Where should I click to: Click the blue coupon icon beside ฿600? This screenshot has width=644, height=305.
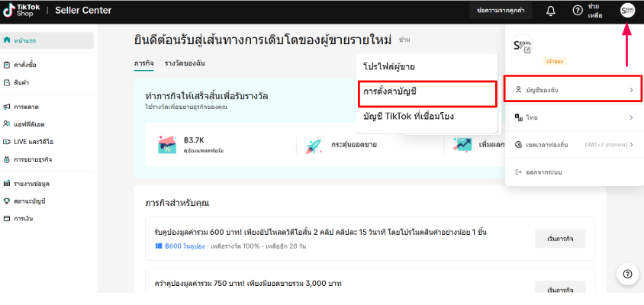(x=158, y=246)
